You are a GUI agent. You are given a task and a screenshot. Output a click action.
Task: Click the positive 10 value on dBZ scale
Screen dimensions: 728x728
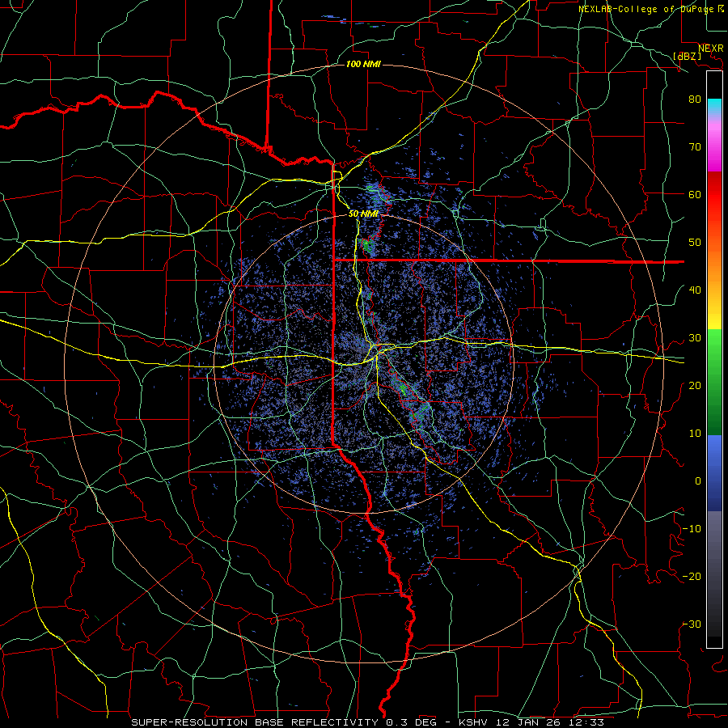click(x=695, y=434)
